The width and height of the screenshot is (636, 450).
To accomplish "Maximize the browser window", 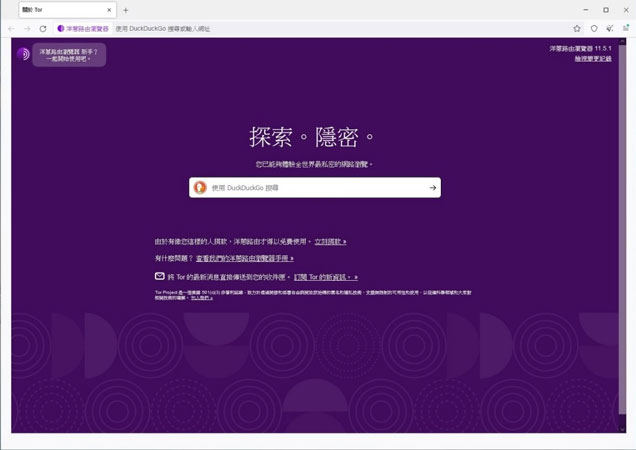I will (606, 10).
